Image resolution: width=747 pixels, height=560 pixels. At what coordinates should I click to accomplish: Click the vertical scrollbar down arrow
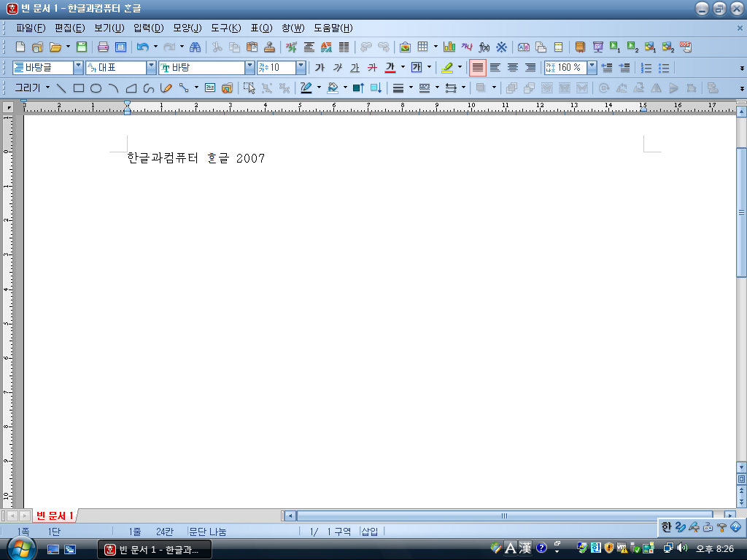point(741,467)
